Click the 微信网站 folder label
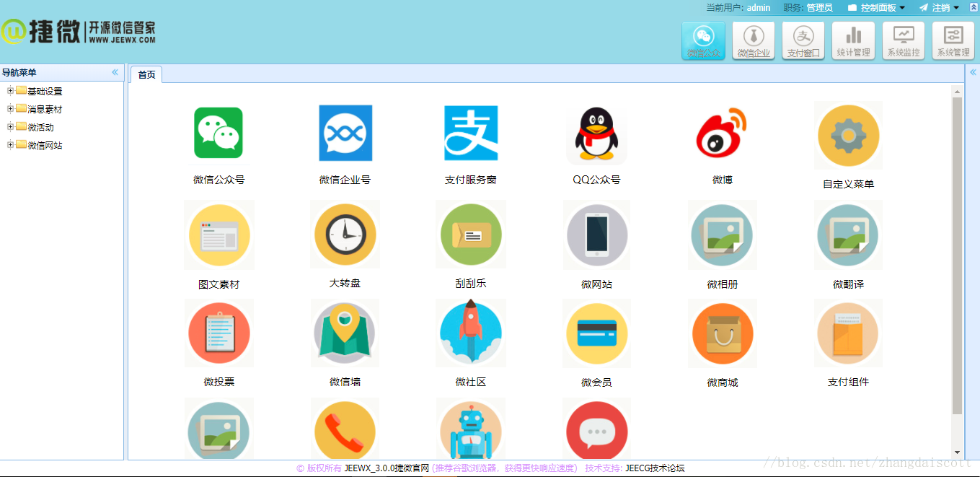The image size is (980, 477). click(x=45, y=145)
